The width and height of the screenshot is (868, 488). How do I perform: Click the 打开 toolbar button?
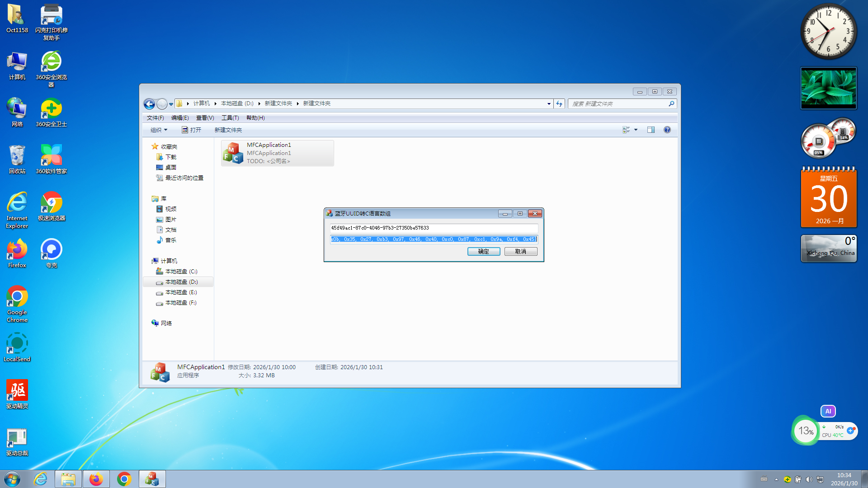(192, 130)
